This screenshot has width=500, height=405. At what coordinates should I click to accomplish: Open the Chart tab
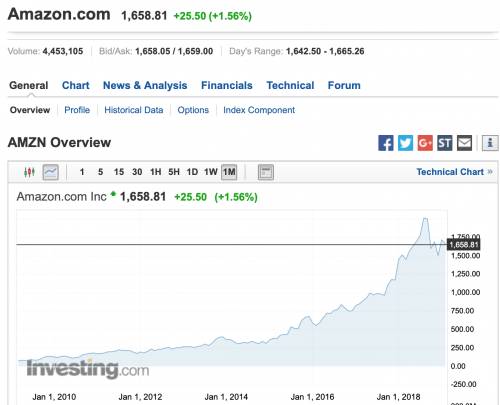[76, 85]
